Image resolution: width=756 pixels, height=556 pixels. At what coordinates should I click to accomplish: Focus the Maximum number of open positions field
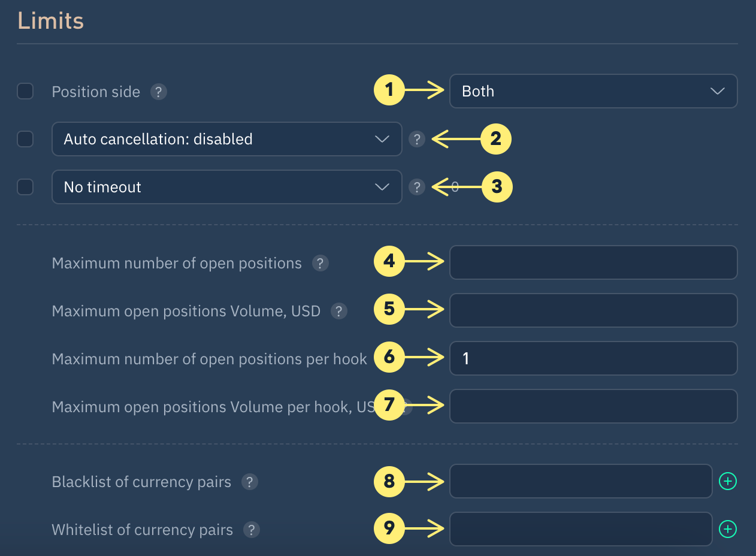[593, 262]
